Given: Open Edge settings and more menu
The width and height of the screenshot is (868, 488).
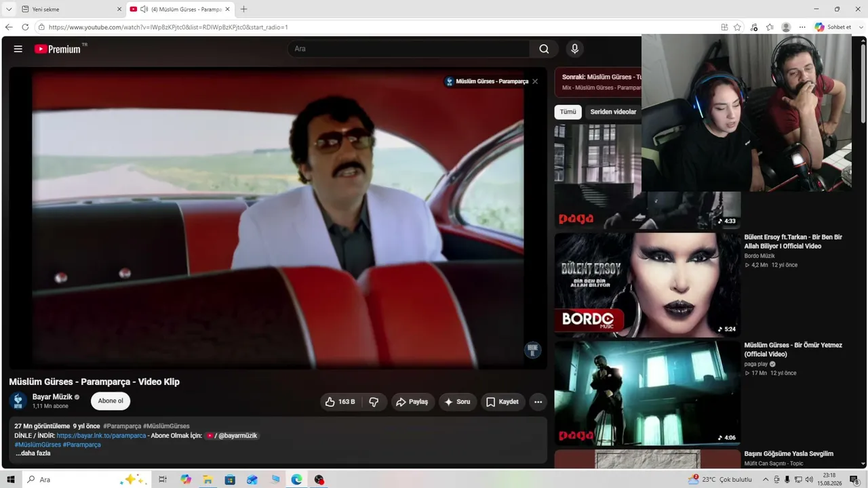Looking at the screenshot, I should tap(802, 27).
